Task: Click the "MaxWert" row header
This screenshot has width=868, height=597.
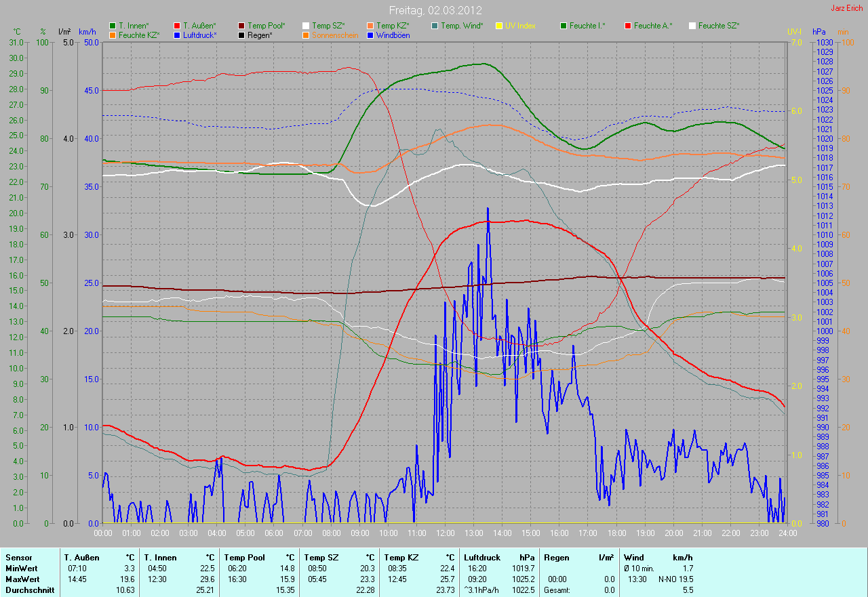Action: [22, 579]
